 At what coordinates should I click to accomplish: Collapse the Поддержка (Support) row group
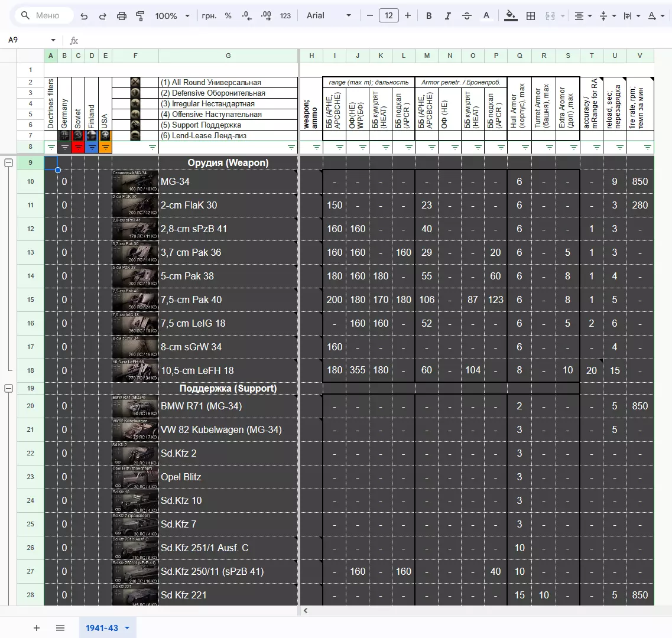click(x=9, y=388)
